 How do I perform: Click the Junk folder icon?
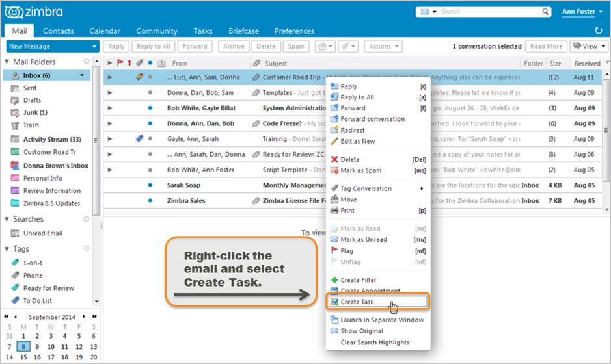coord(15,112)
